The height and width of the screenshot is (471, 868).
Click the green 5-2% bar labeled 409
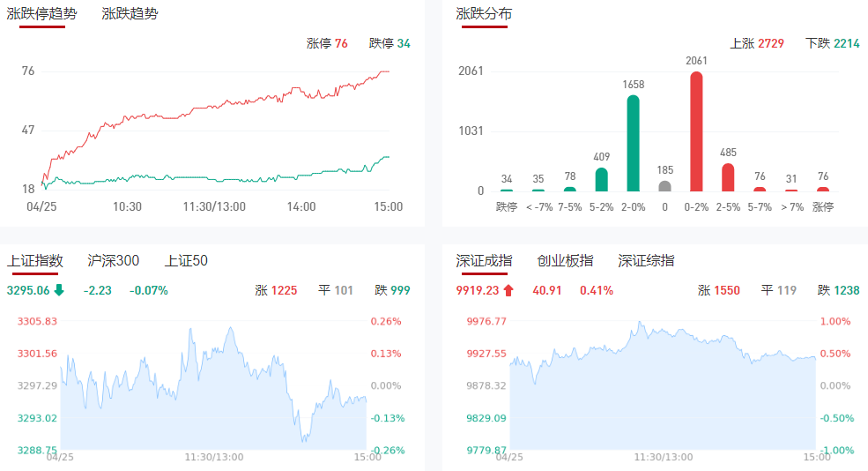pyautogui.click(x=602, y=180)
